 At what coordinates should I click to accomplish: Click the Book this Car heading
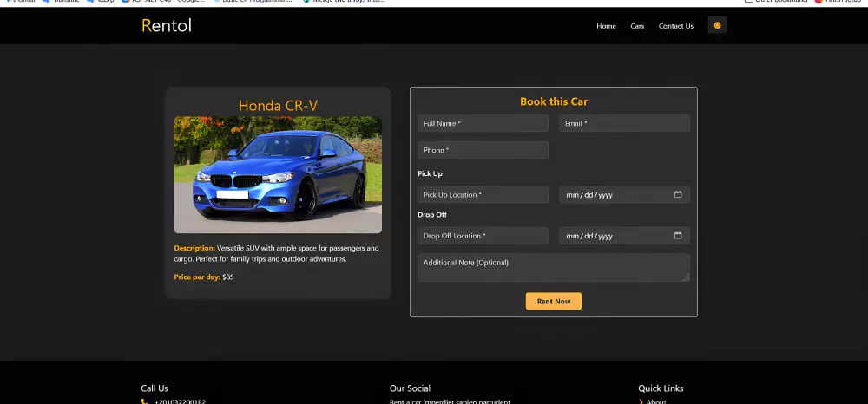pyautogui.click(x=554, y=101)
